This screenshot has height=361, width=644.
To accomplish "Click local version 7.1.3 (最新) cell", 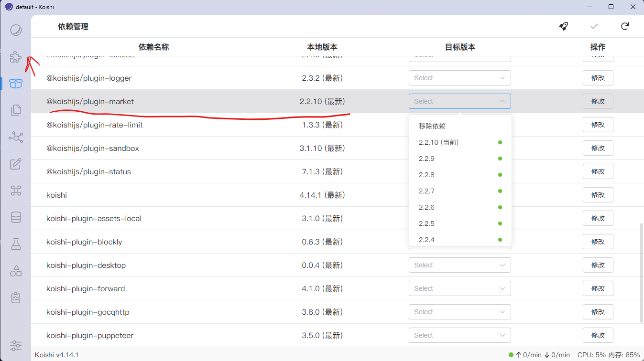I will click(x=322, y=171).
